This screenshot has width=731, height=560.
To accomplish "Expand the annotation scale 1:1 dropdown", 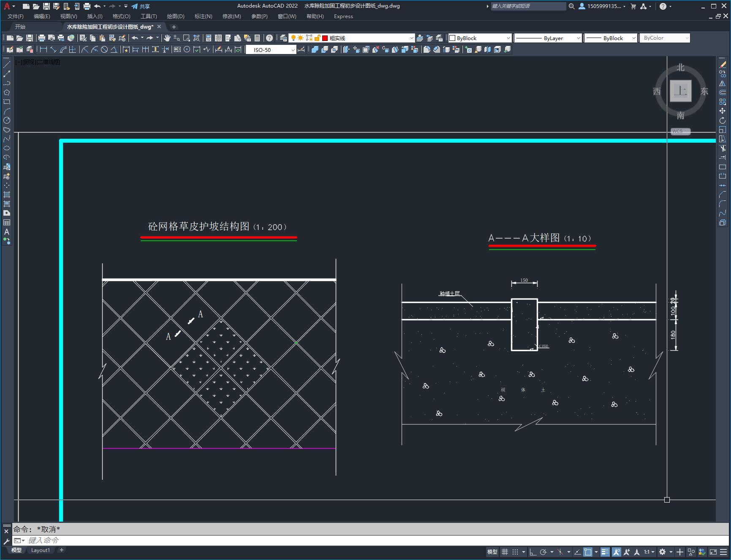I will 649,552.
